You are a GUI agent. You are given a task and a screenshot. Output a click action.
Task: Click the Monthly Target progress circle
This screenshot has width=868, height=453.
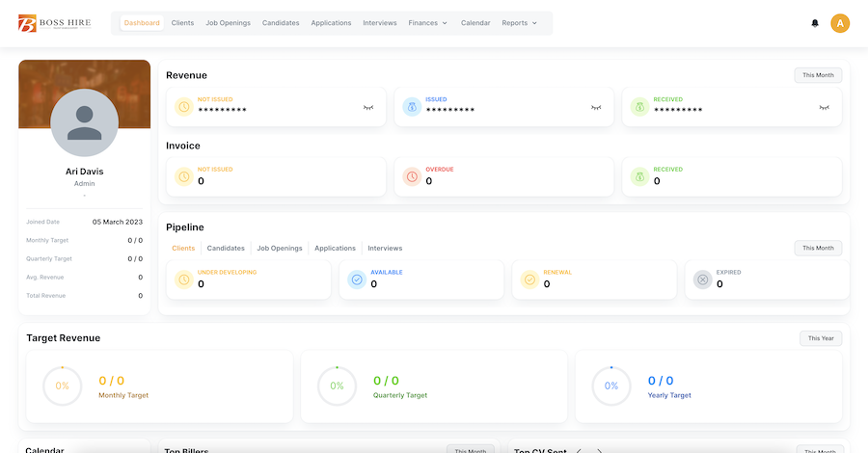(x=62, y=386)
